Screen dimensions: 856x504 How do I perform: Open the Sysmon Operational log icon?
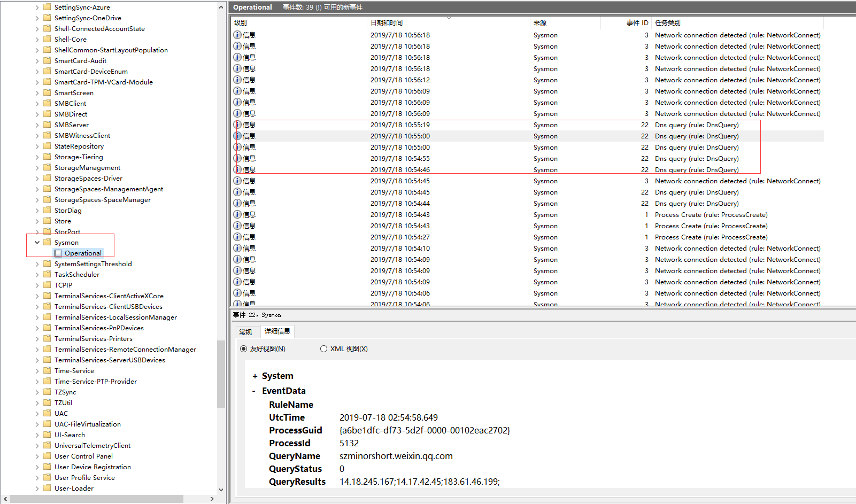tap(58, 253)
